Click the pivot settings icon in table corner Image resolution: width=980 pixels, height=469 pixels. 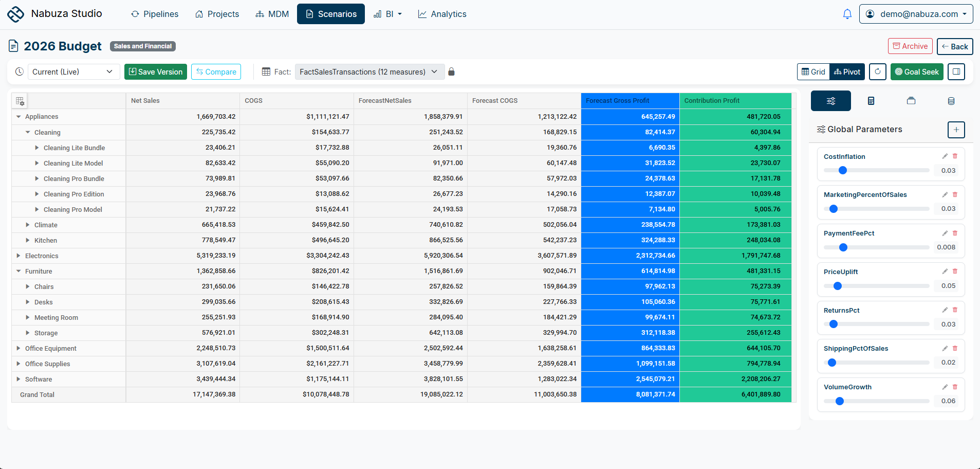tap(20, 101)
